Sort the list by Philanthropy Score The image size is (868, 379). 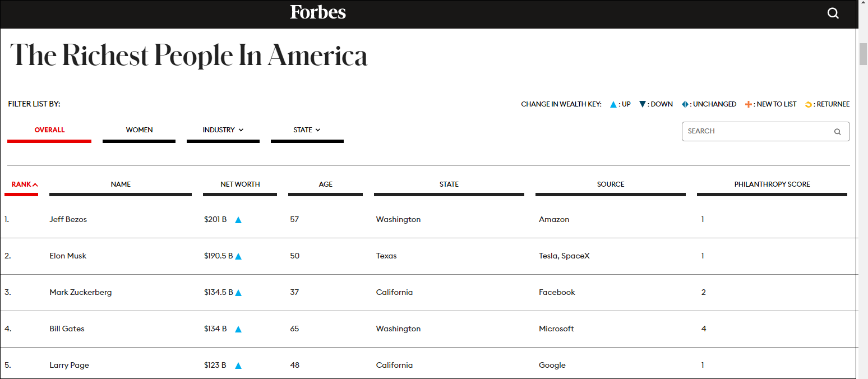click(x=772, y=184)
